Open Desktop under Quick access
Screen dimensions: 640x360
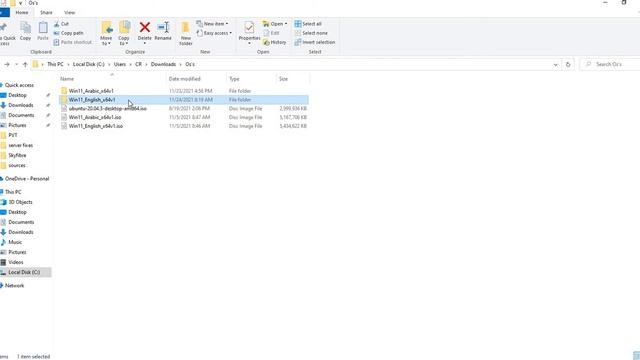tap(17, 95)
